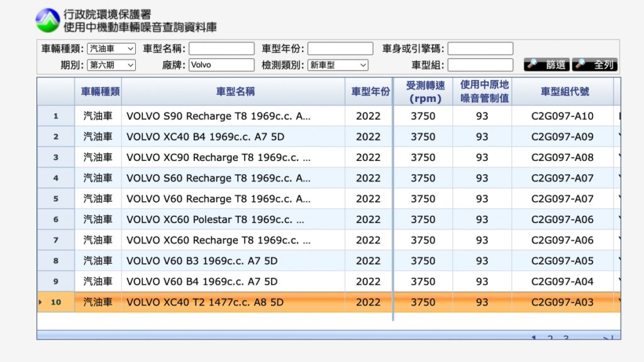Screen dimensions: 644x362
Task: Click the C2G097-A06 code in the XC60 Polestar row
Action: point(562,219)
